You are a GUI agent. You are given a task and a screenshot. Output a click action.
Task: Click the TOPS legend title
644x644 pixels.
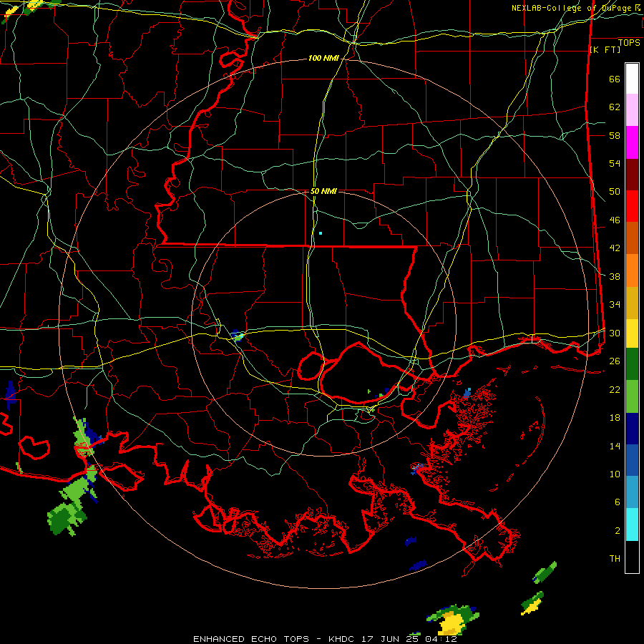coord(629,43)
